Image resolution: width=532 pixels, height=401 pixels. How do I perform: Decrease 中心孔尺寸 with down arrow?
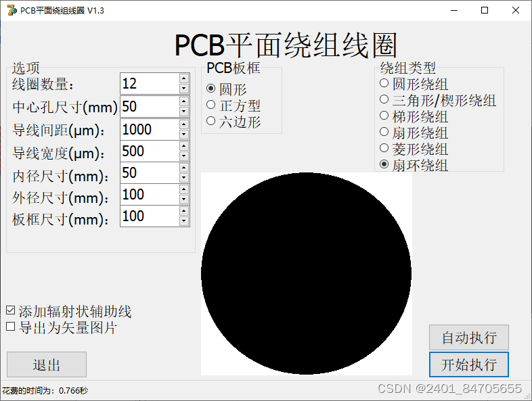pos(184,111)
